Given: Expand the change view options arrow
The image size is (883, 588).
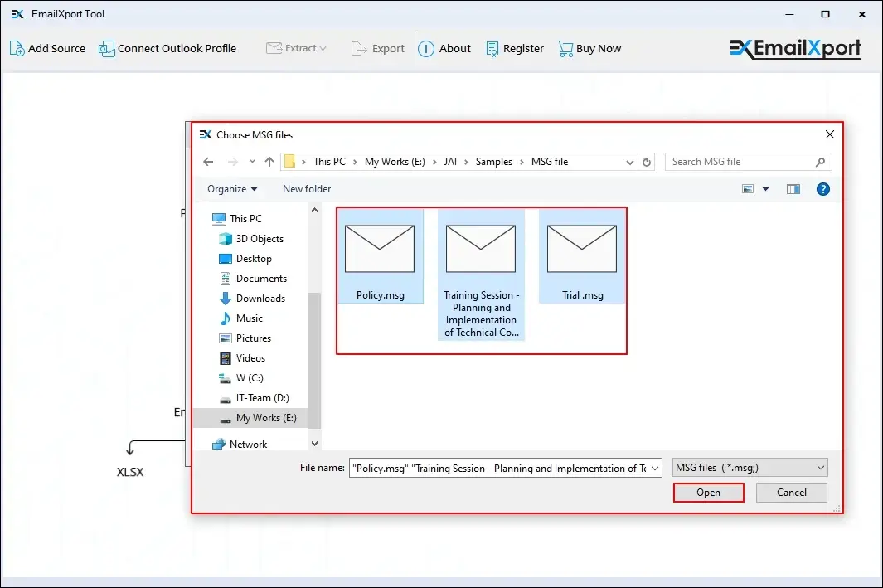Looking at the screenshot, I should pyautogui.click(x=766, y=189).
